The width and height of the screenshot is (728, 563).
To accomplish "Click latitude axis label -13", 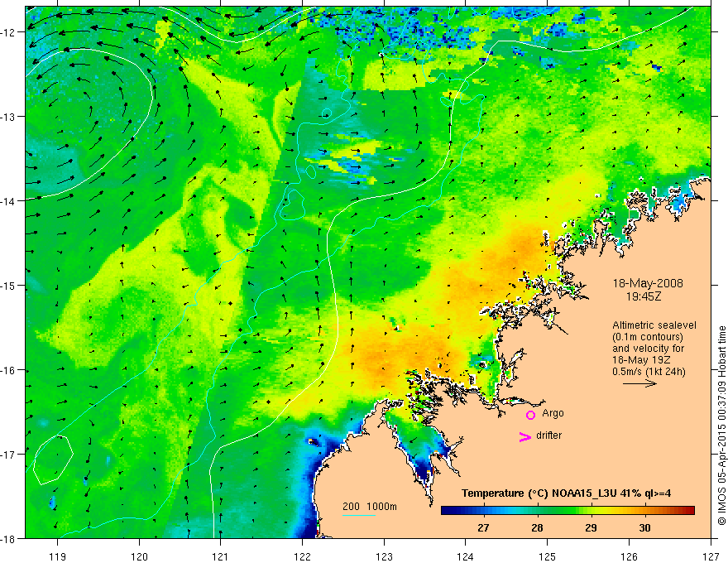I will pos(9,117).
